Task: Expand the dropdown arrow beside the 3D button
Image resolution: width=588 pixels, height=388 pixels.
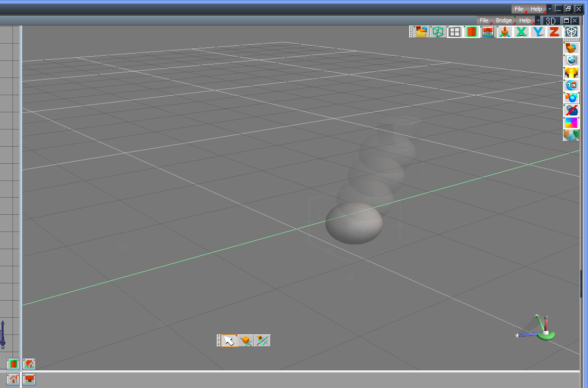Action: (539, 20)
